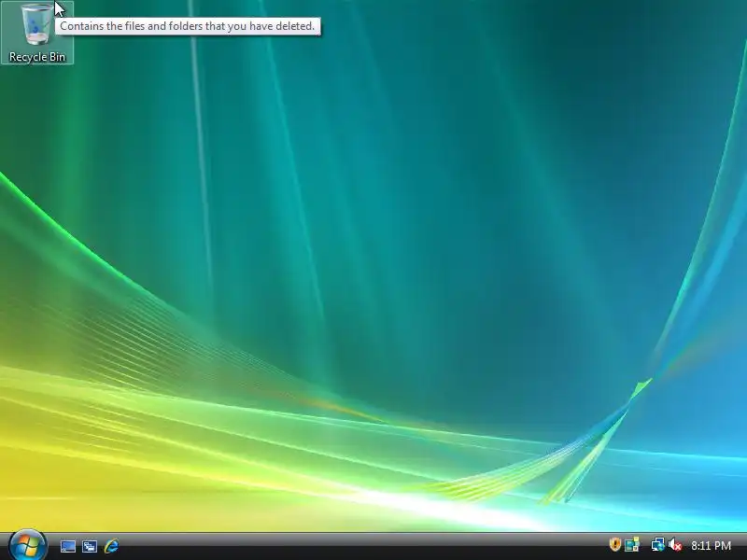Open the network connection tray icon
Screen dimensions: 747x560
[658, 544]
